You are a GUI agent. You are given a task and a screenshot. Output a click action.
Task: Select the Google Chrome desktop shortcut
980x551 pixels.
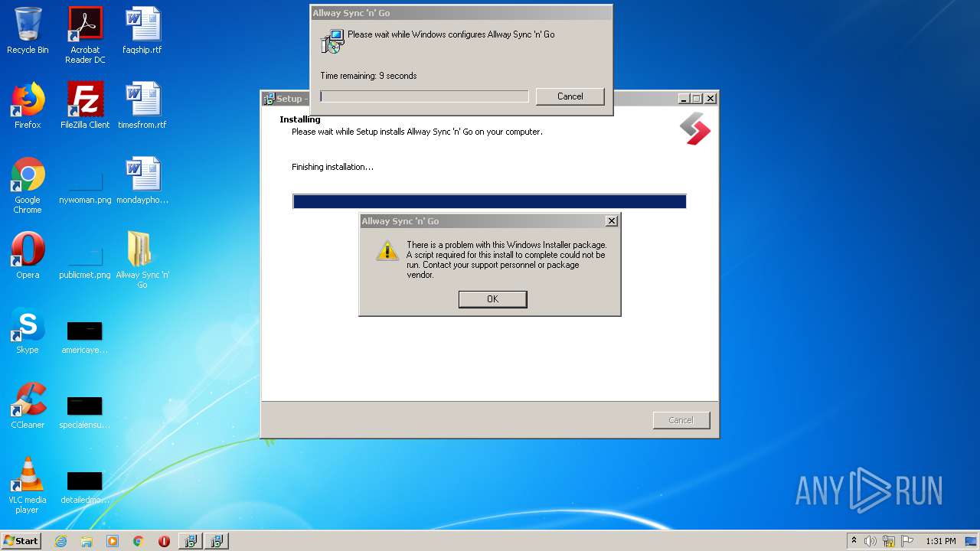pyautogui.click(x=28, y=185)
